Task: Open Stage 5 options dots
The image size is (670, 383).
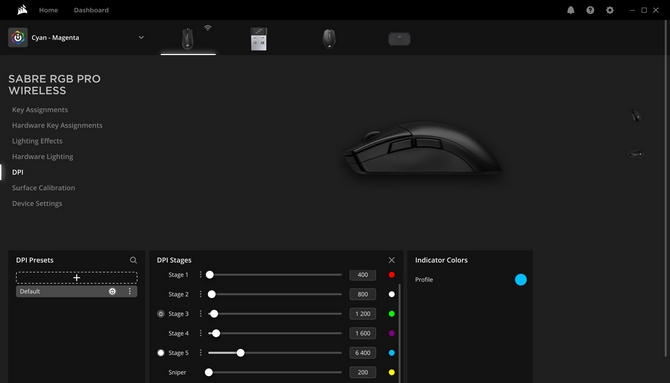Action: pos(200,353)
